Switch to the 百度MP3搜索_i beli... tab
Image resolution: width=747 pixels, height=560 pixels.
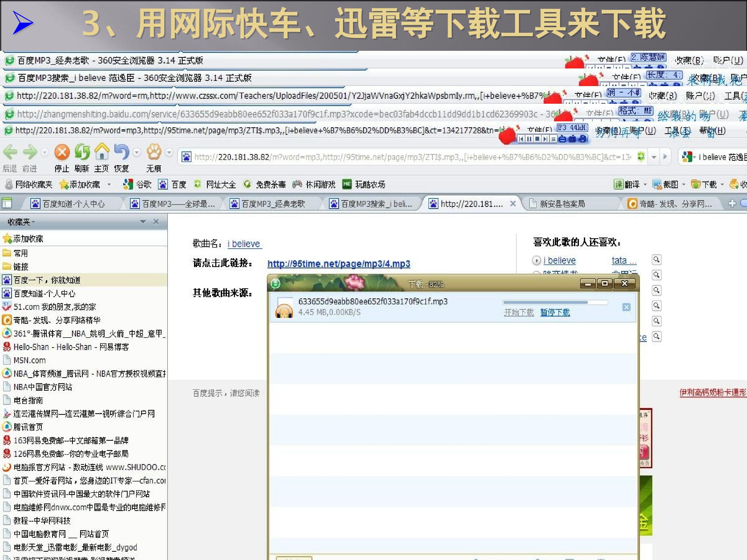pos(371,204)
